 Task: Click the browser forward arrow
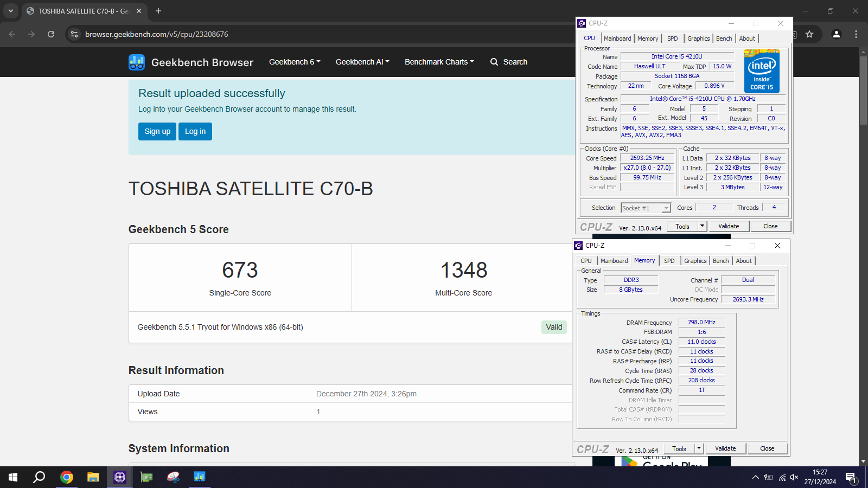(31, 34)
